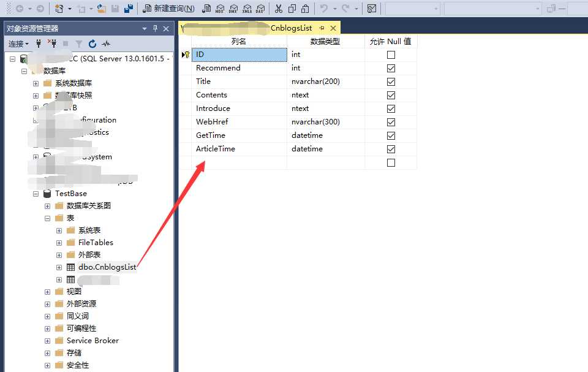This screenshot has width=588, height=372.
Task: Close the 对象资源管理器 panel
Action: [166, 29]
